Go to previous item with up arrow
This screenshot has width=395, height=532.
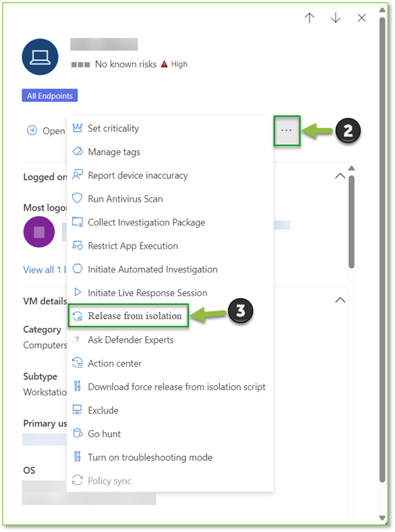tap(309, 18)
